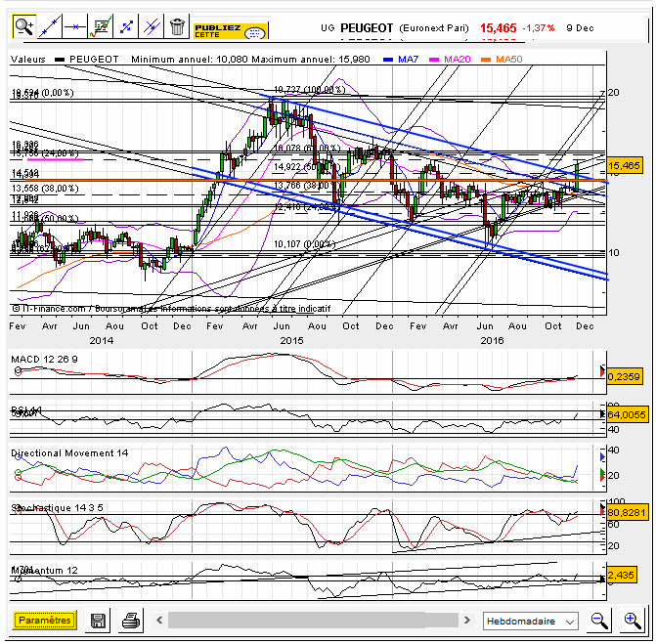Click the -1,37% variation value

point(539,28)
